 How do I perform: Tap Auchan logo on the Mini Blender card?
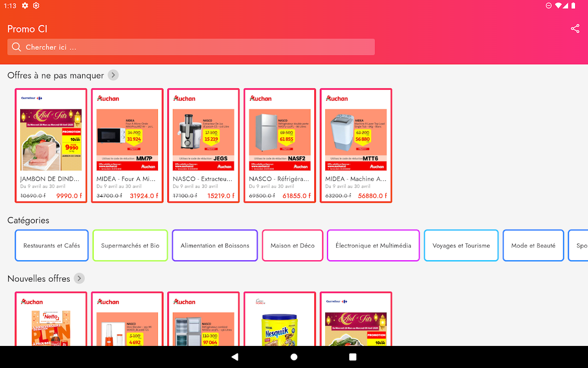[x=108, y=302]
